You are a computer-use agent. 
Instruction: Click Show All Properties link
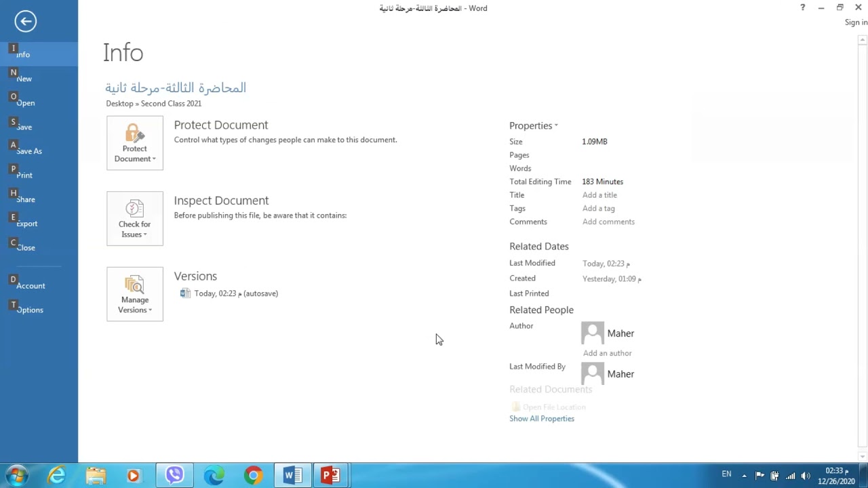tap(542, 418)
